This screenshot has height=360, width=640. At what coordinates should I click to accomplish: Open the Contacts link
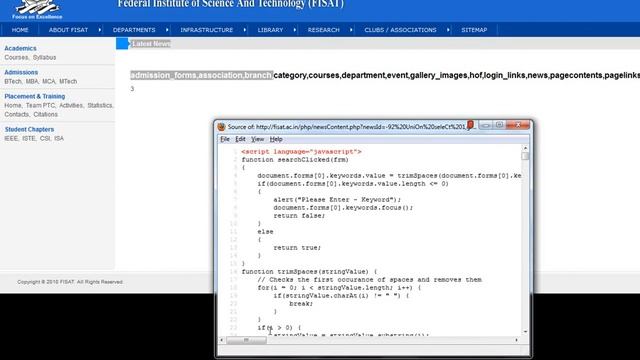pos(16,115)
